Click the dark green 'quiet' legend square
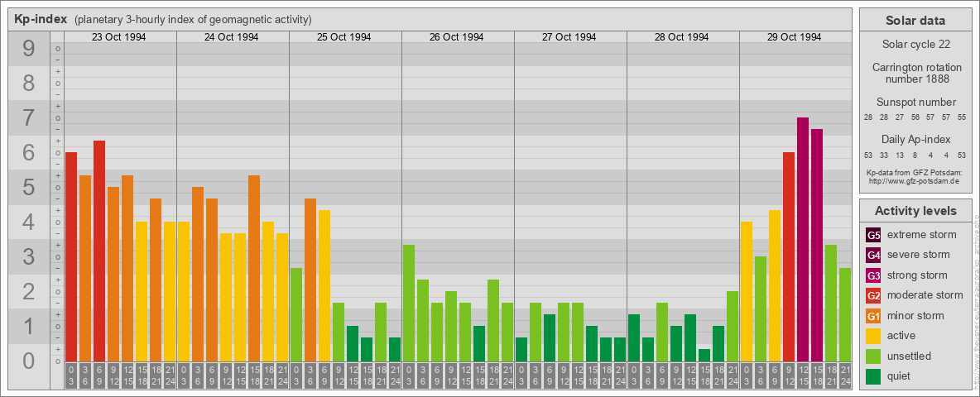Image resolution: width=980 pixels, height=397 pixels. (874, 375)
